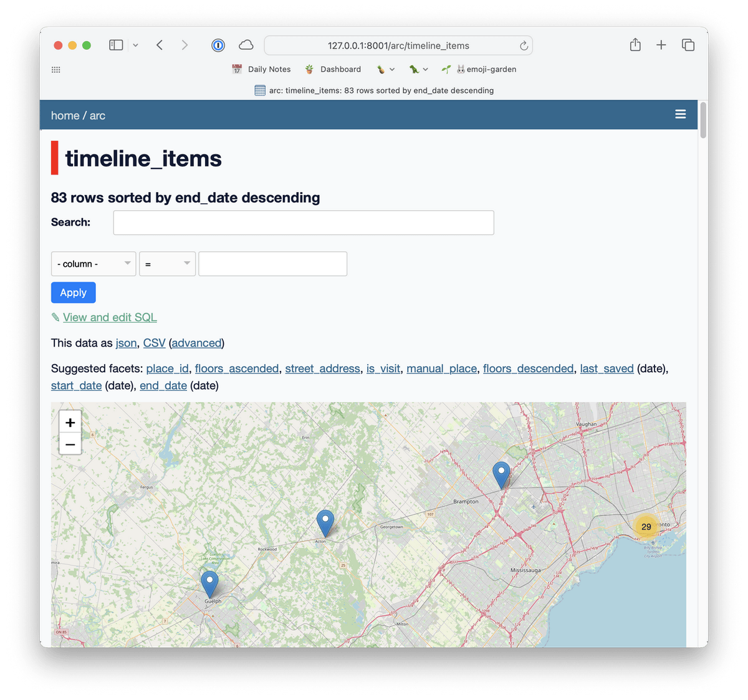The height and width of the screenshot is (700, 748).
Task: Open the equals operator dropdown
Action: click(x=167, y=264)
